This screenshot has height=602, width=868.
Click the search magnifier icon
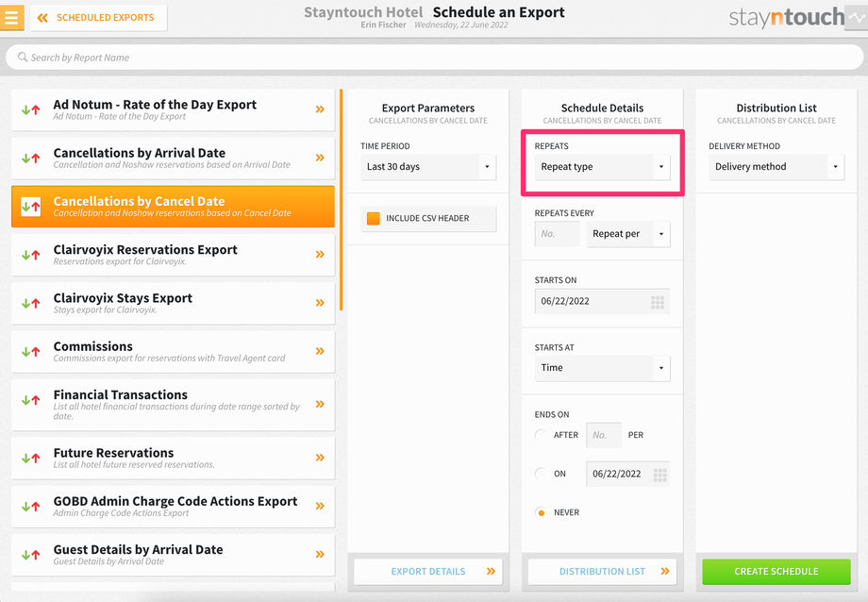[22, 57]
